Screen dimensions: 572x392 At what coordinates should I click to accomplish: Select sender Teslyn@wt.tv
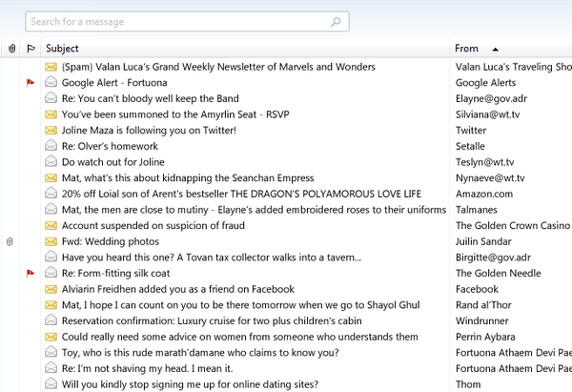click(485, 162)
